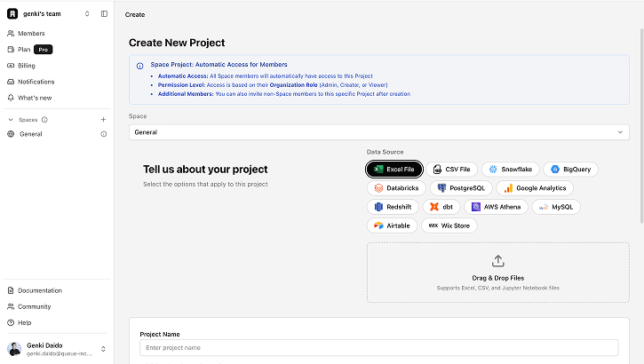This screenshot has width=644, height=364.
Task: Collapse the Spaces section chevron
Action: [x=11, y=119]
